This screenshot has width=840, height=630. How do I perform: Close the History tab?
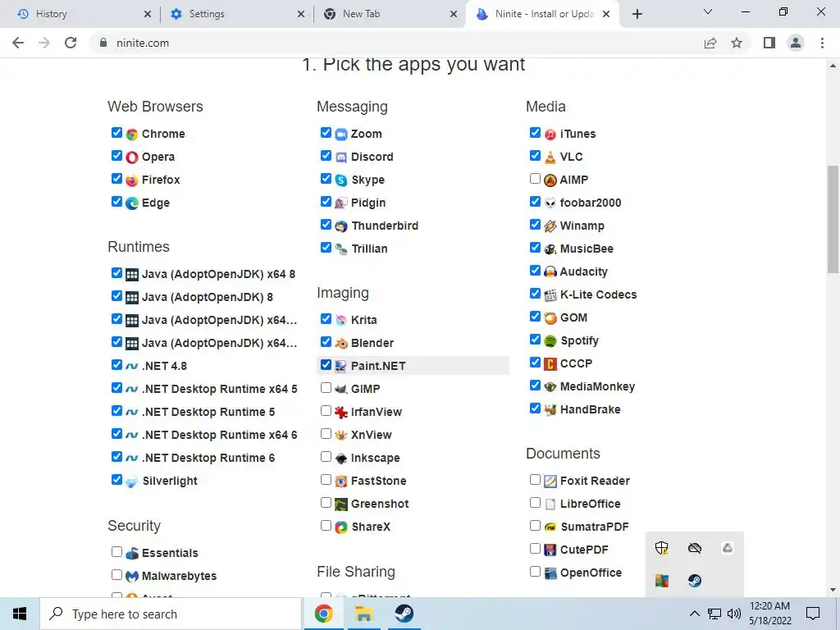(148, 14)
